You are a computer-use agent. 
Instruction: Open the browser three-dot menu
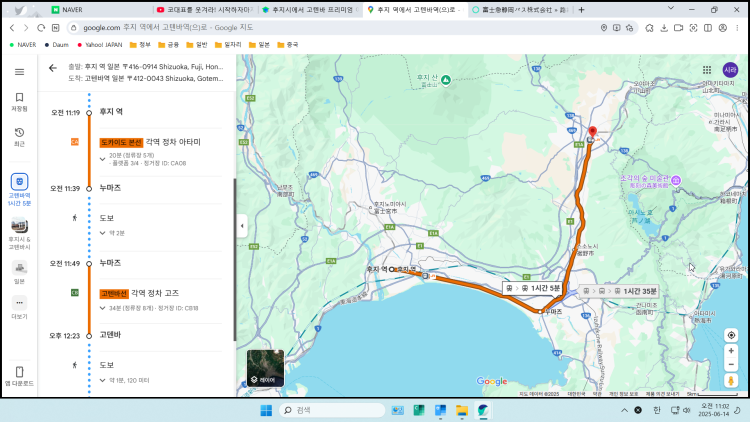(737, 28)
